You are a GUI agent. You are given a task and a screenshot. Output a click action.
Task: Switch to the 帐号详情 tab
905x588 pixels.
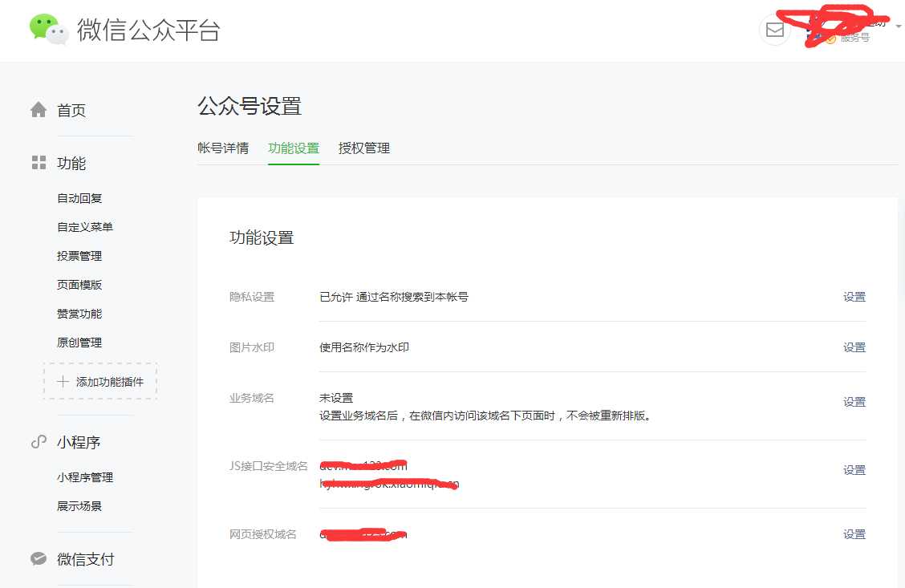[223, 148]
